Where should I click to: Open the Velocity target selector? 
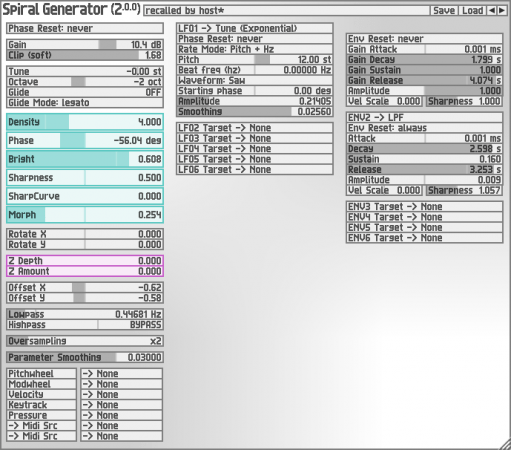click(121, 394)
